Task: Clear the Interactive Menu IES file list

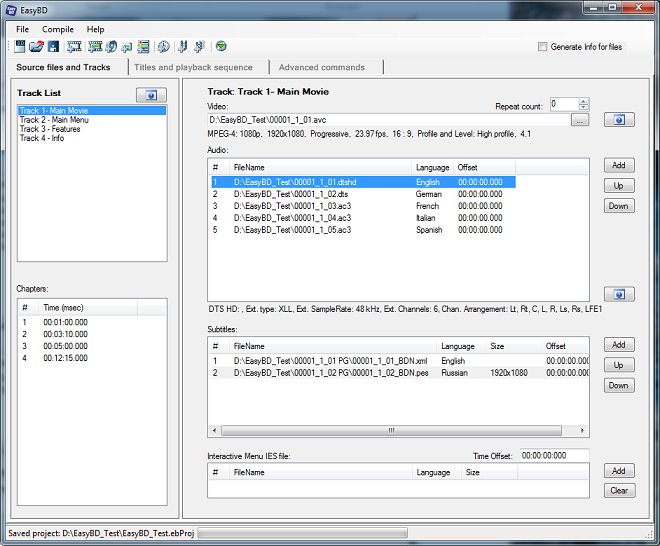Action: pos(619,490)
